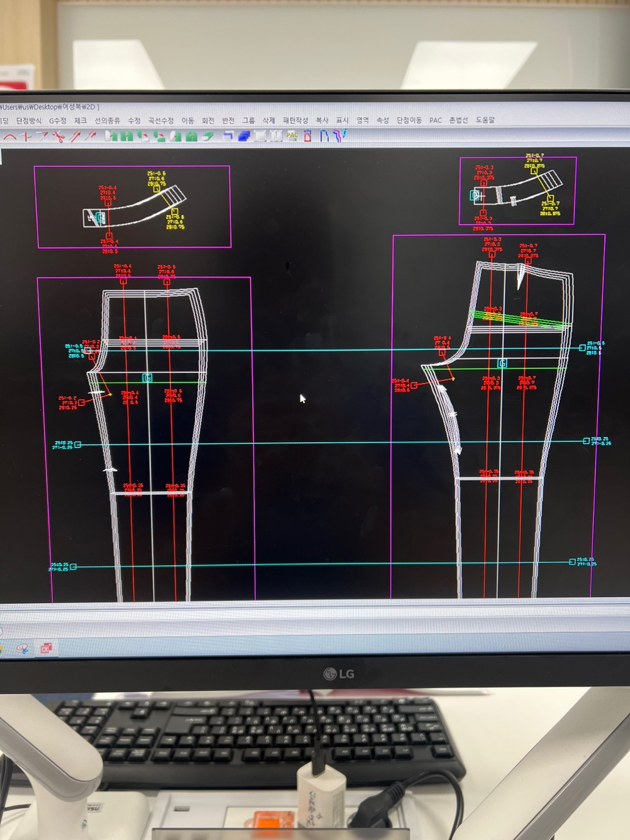The width and height of the screenshot is (630, 840).
Task: Click the green eraser-shaped toolbar icon
Action: [208, 136]
